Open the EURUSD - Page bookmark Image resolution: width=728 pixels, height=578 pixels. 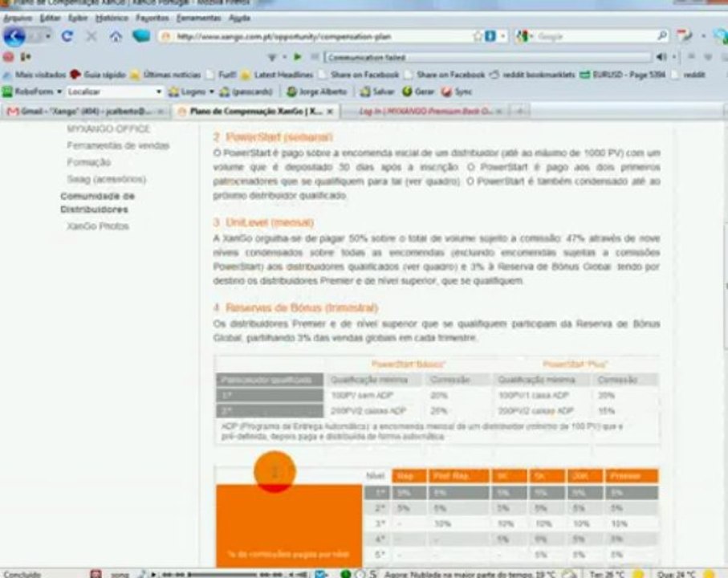(623, 75)
